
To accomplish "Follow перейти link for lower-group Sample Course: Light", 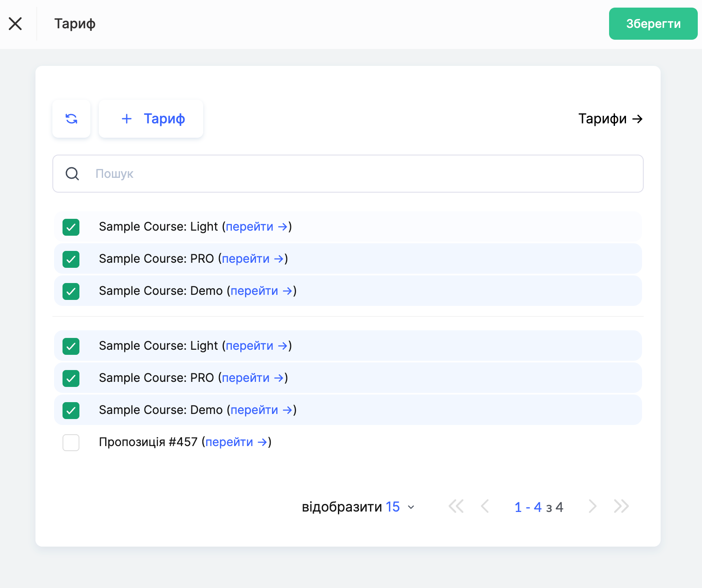I will 257,346.
